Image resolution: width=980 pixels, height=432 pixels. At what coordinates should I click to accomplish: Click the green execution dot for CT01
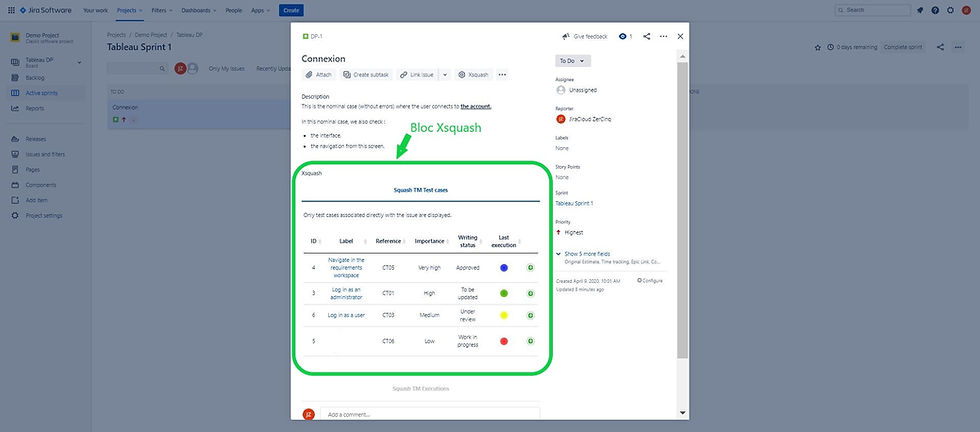click(504, 293)
